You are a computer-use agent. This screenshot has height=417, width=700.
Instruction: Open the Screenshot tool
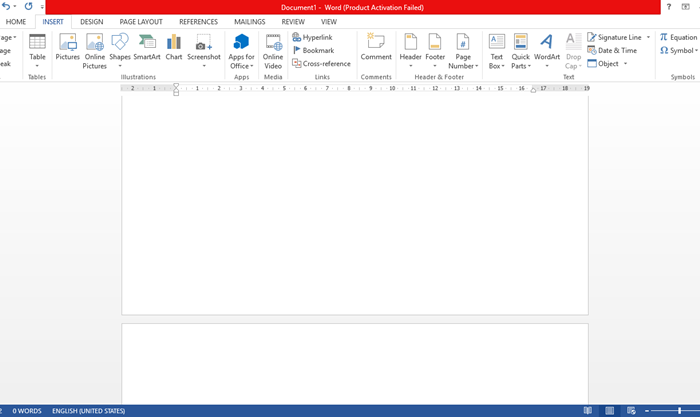(x=204, y=51)
